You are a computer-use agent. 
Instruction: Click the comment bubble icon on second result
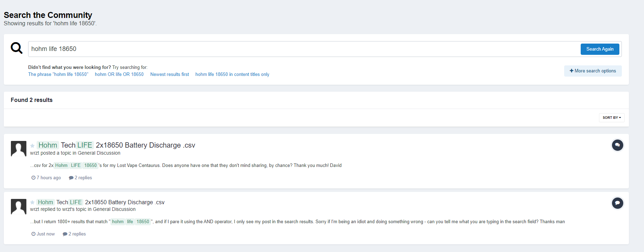click(x=617, y=203)
